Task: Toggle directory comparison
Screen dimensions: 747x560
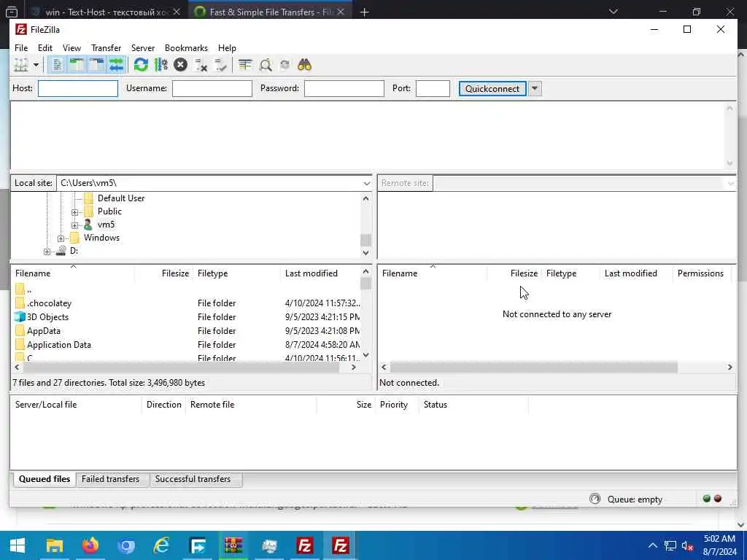Action: [266, 65]
